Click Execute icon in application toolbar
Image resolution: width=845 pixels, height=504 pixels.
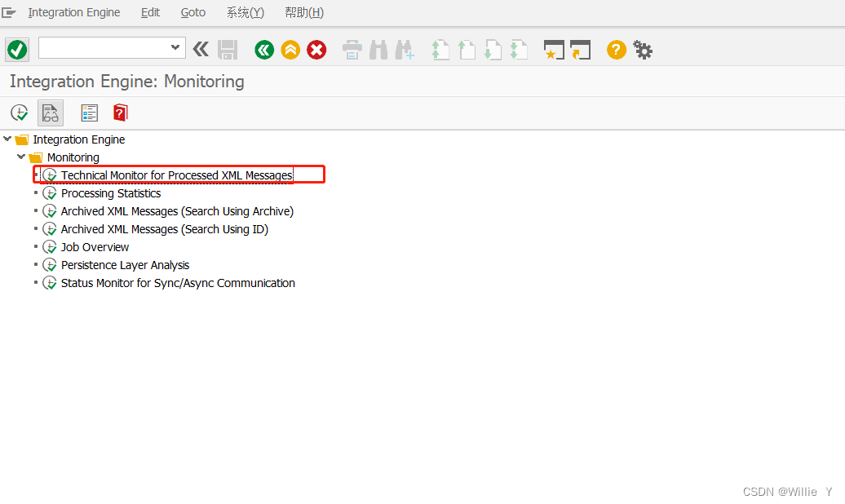20,113
